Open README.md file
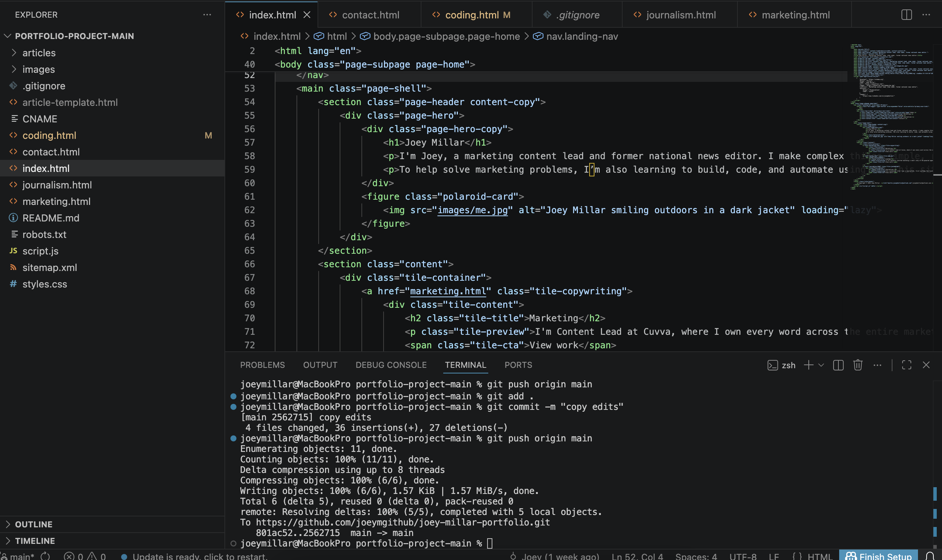This screenshot has height=560, width=942. (113, 218)
